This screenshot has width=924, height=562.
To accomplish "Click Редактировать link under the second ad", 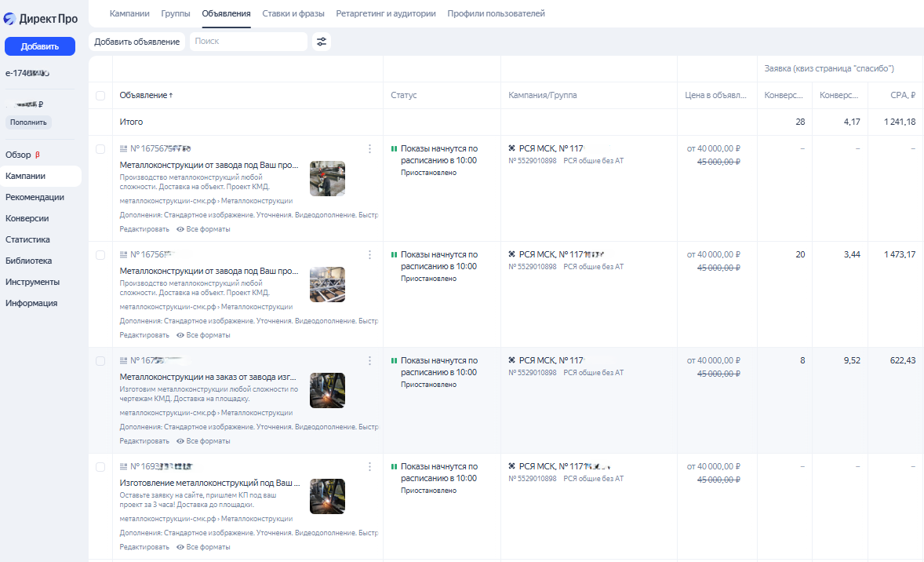I will pos(144,335).
